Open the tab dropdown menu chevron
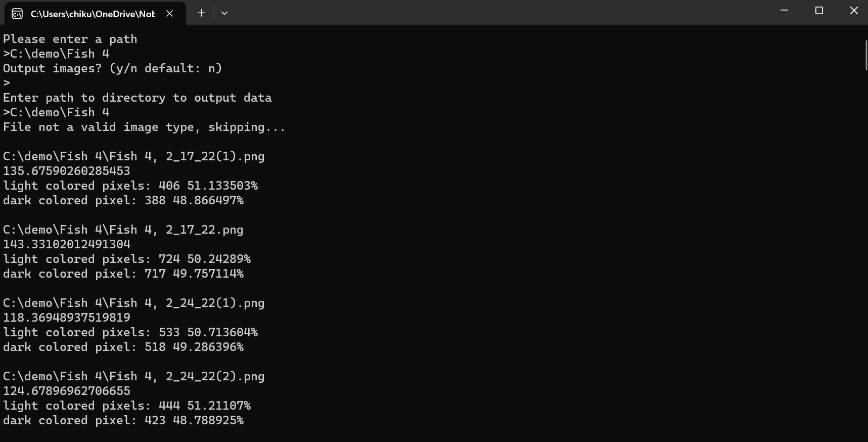 [x=224, y=13]
